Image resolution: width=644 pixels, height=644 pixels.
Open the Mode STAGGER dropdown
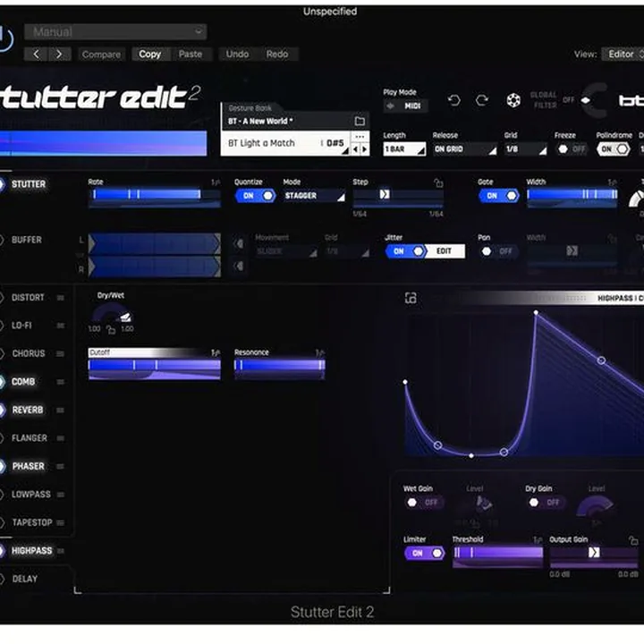[x=314, y=196]
